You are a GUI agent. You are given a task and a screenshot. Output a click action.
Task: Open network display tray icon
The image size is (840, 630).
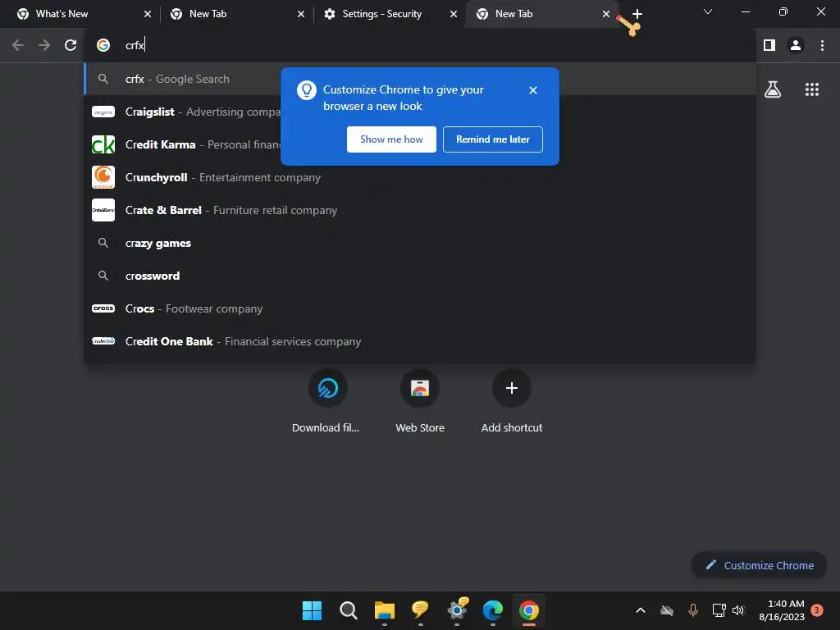click(x=719, y=610)
